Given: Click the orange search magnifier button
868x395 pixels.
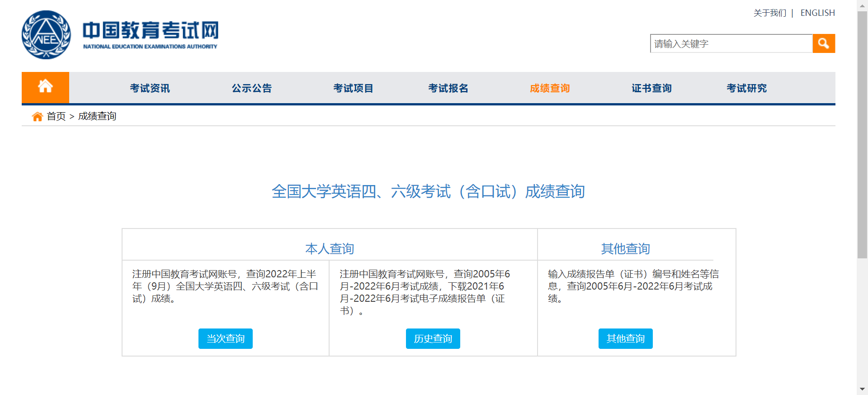Looking at the screenshot, I should (823, 43).
